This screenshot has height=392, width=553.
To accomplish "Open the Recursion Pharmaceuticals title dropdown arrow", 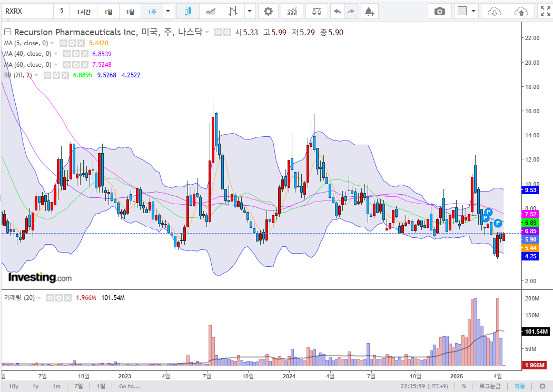I will [207, 33].
